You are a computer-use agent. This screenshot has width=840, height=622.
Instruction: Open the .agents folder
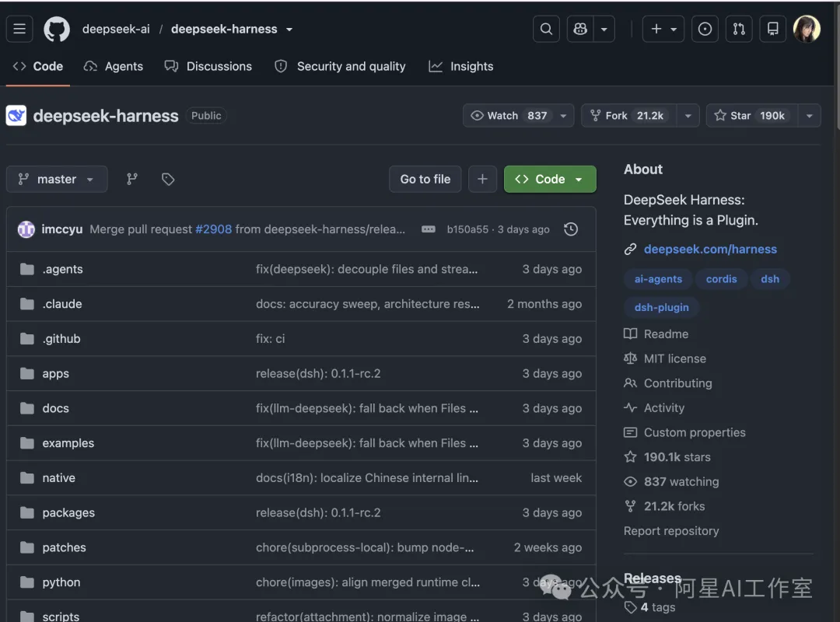click(x=63, y=270)
